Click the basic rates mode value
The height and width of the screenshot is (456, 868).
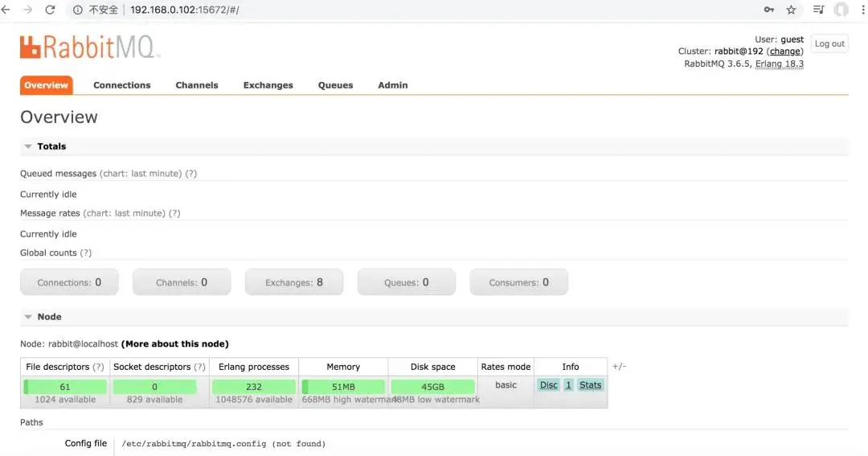(506, 385)
